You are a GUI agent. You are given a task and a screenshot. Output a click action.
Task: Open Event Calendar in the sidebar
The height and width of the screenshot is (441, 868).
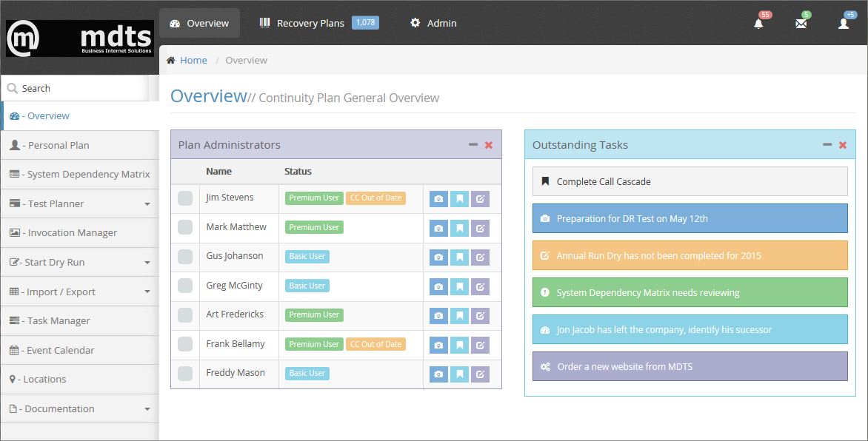coord(80,350)
